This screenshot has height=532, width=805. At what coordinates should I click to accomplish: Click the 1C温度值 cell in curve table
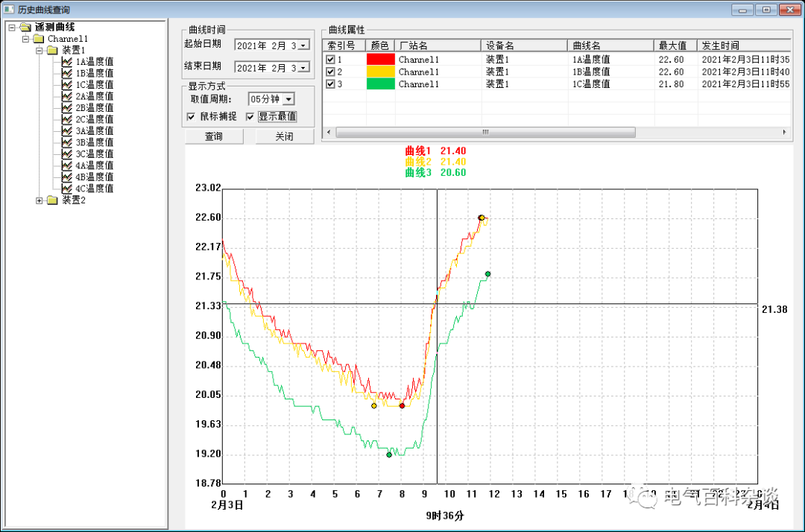[591, 84]
